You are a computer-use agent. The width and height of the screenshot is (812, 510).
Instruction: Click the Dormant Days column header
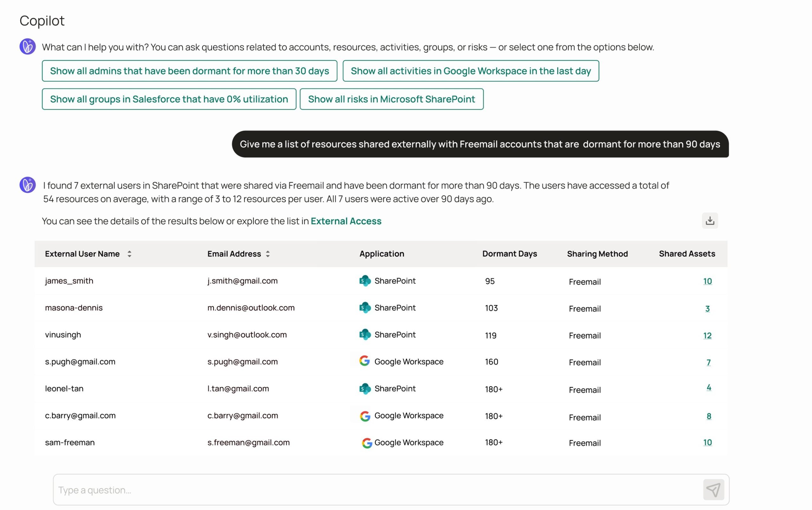click(x=509, y=254)
